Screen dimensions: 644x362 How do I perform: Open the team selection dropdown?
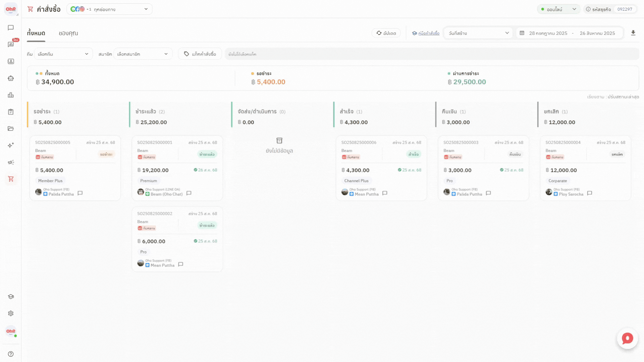pos(63,54)
